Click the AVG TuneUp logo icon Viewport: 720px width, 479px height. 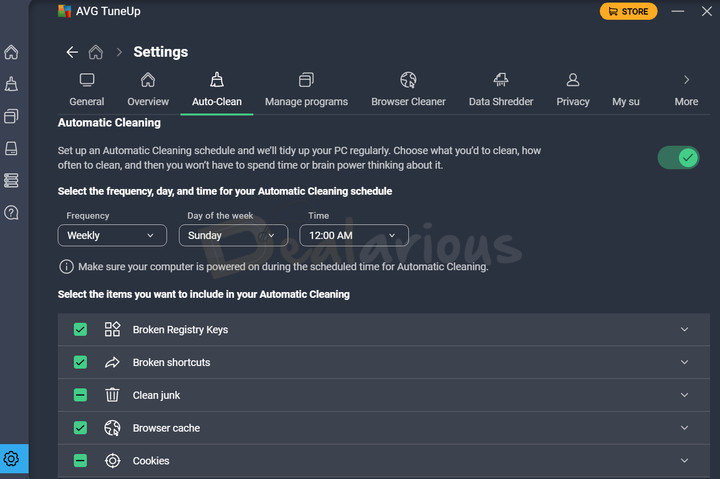(x=64, y=11)
